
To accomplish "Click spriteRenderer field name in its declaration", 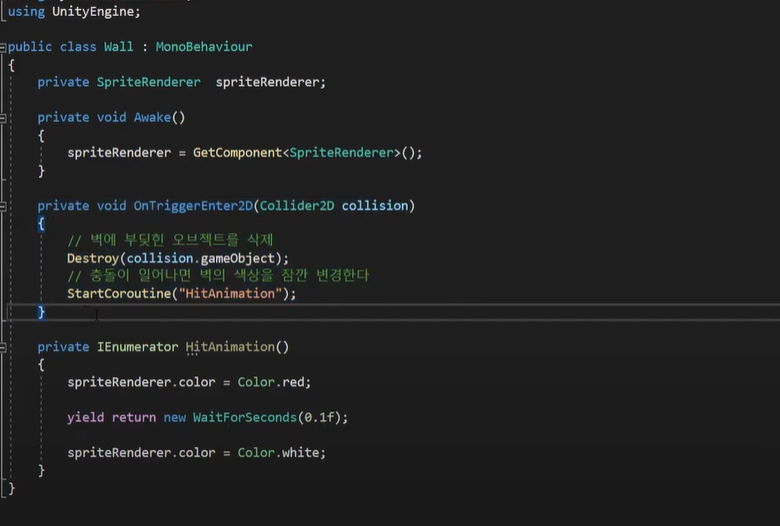I will click(x=267, y=82).
